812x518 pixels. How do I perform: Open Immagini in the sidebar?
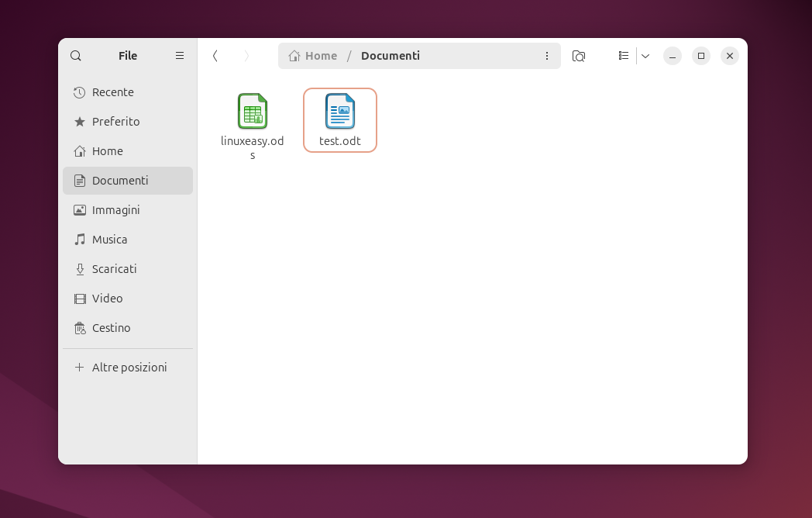pos(128,210)
